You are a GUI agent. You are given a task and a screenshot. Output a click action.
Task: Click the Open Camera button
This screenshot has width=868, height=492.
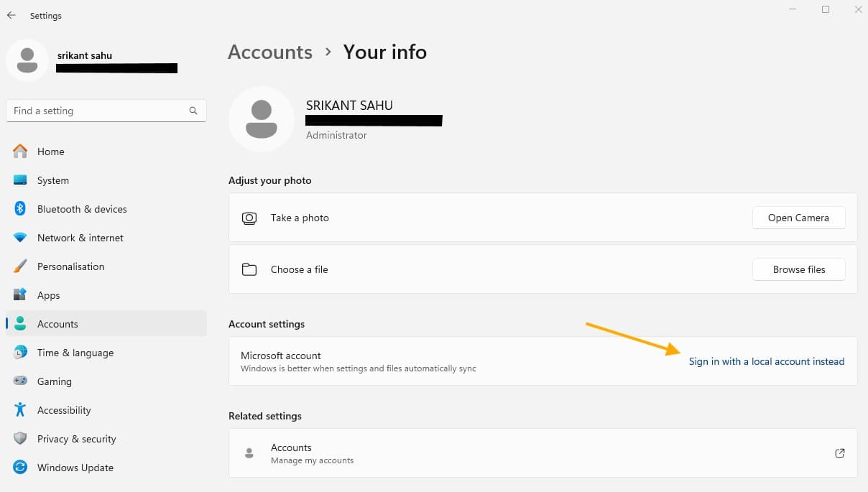tap(798, 218)
